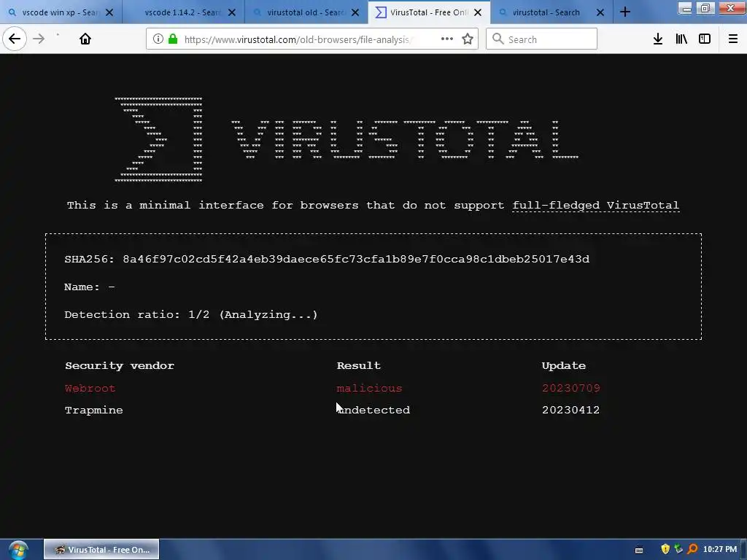Click the Webroot update date 20230709
Image resolution: width=747 pixels, height=560 pixels.
point(570,388)
